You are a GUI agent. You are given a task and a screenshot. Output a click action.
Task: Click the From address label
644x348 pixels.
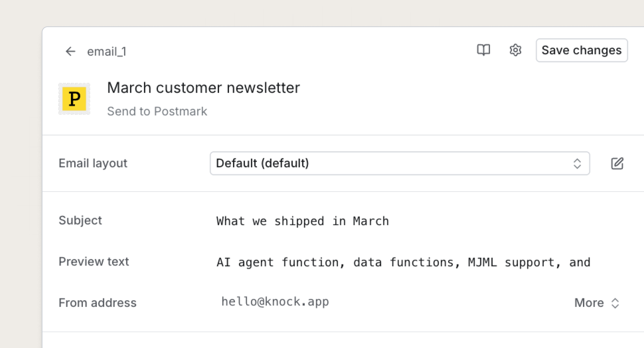97,303
